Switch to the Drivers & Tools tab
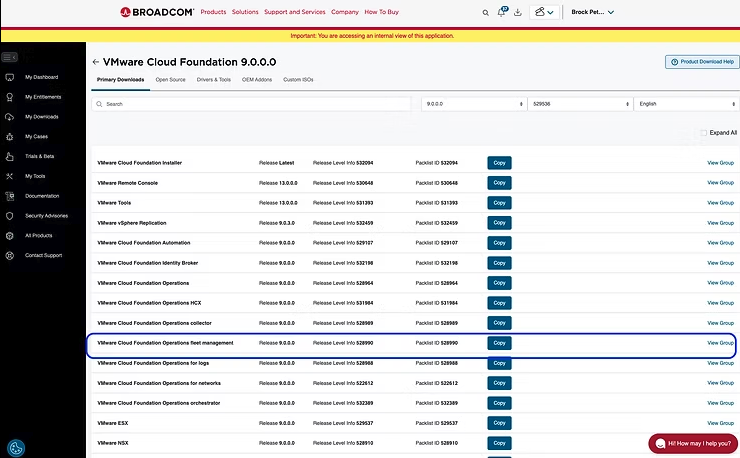 pos(213,79)
